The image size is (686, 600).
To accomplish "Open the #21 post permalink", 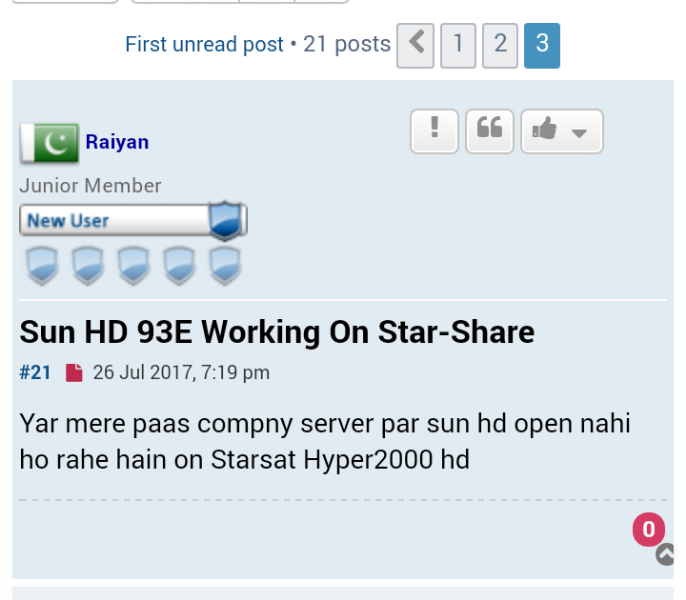I will (35, 373).
